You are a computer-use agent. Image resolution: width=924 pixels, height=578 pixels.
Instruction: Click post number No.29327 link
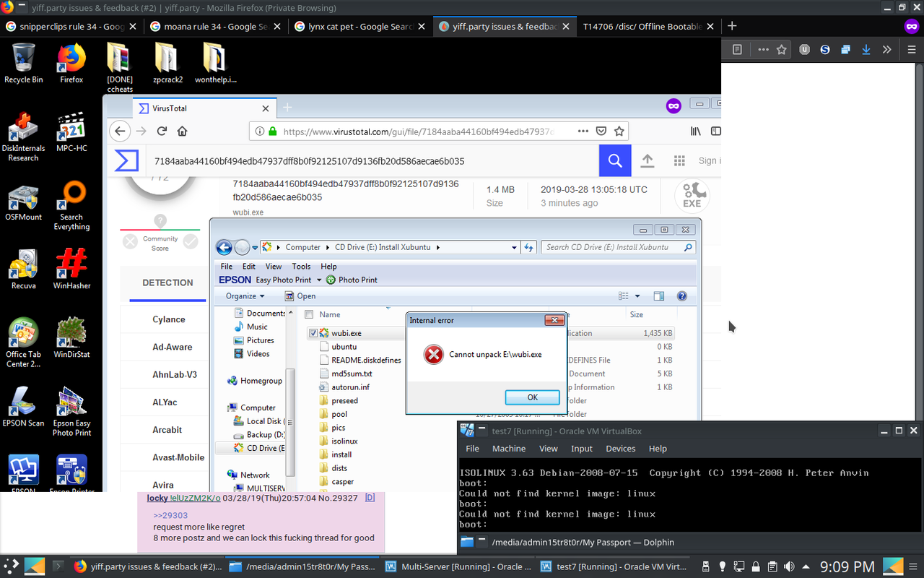pyautogui.click(x=338, y=498)
